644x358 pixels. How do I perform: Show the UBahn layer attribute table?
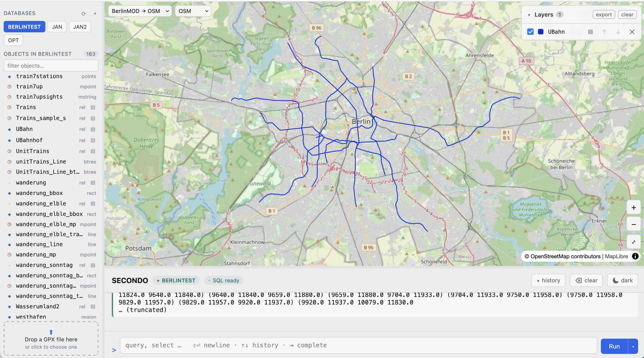pyautogui.click(x=590, y=32)
